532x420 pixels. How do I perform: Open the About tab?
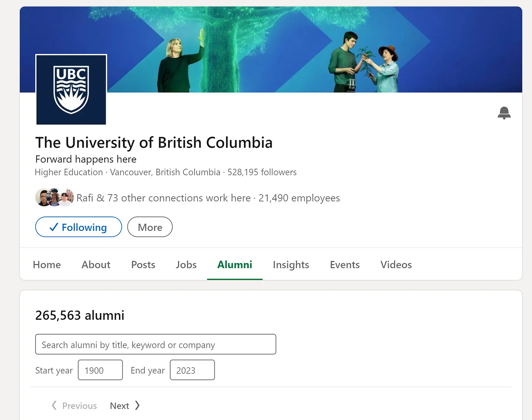point(96,265)
